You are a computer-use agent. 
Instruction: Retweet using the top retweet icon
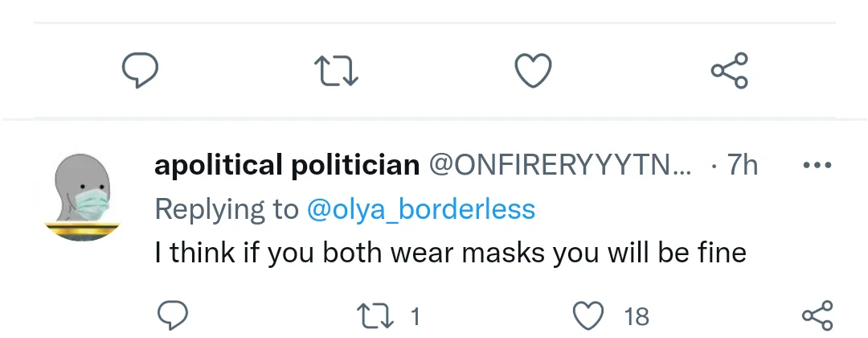point(337,71)
